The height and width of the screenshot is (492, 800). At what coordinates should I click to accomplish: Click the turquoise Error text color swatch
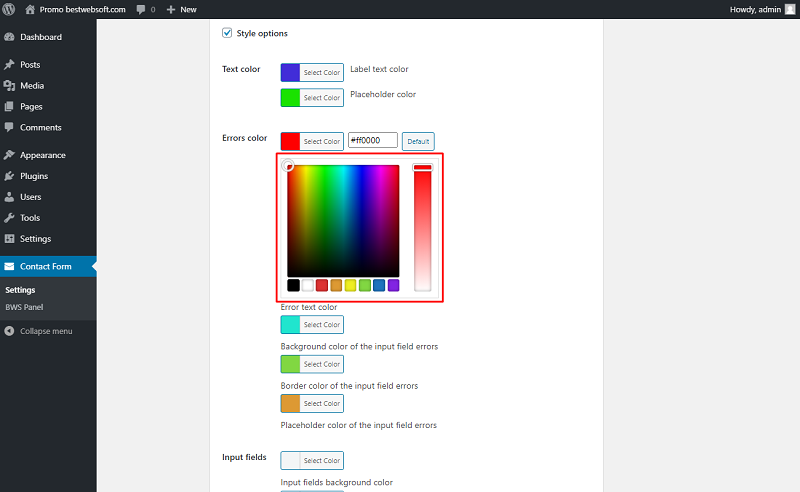pos(290,325)
